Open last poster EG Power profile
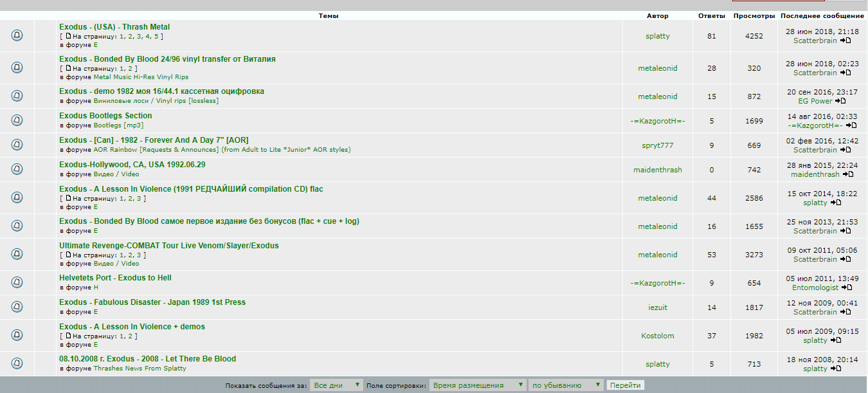 (x=815, y=101)
